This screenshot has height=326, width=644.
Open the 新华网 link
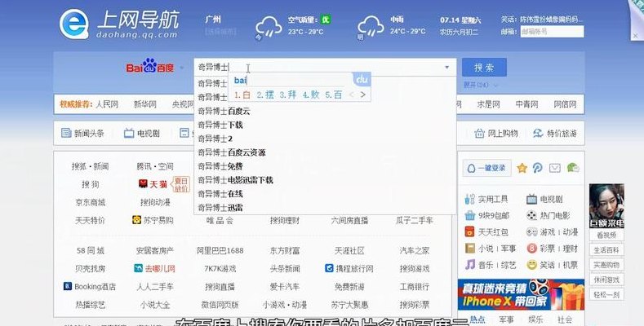point(145,104)
